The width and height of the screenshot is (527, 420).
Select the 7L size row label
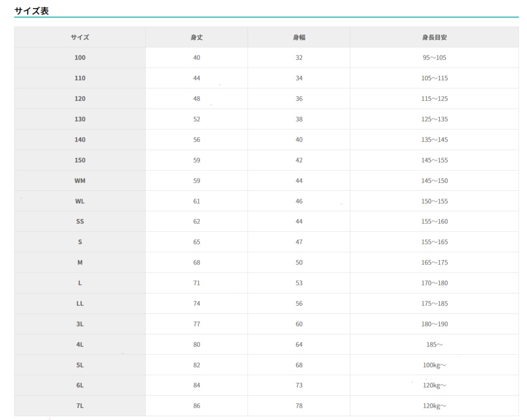pyautogui.click(x=80, y=406)
